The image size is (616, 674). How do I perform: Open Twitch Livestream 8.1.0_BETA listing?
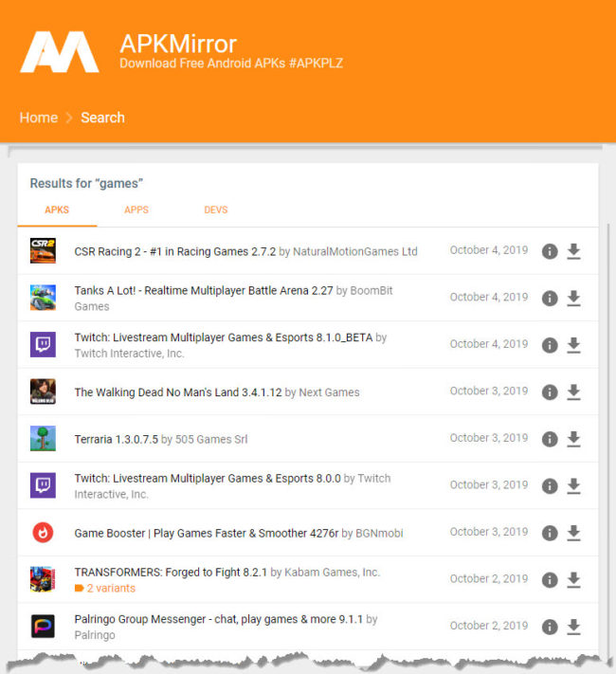tap(223, 337)
